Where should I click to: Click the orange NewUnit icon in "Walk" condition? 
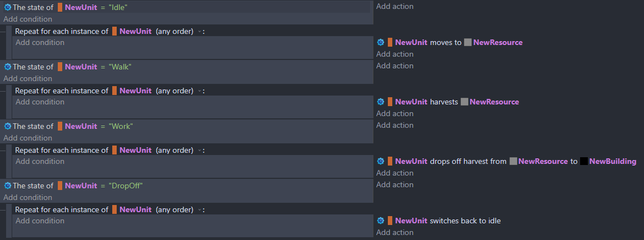pyautogui.click(x=60, y=67)
